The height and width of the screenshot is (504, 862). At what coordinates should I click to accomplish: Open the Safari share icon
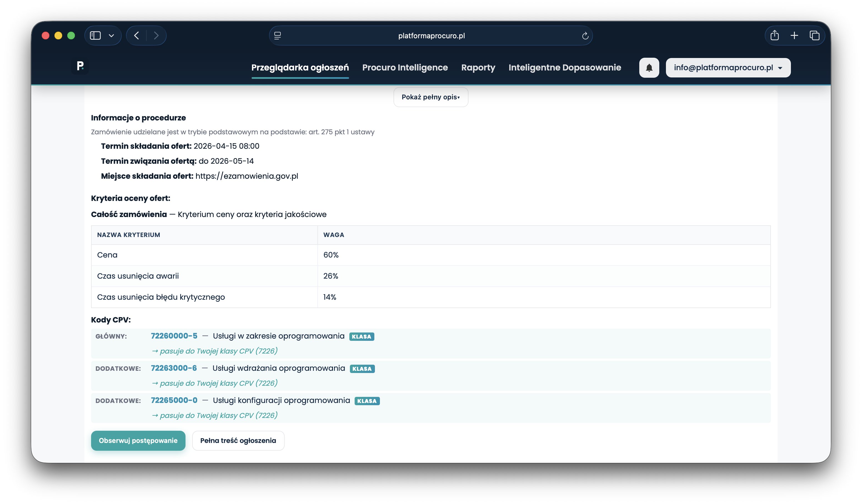[x=775, y=36]
